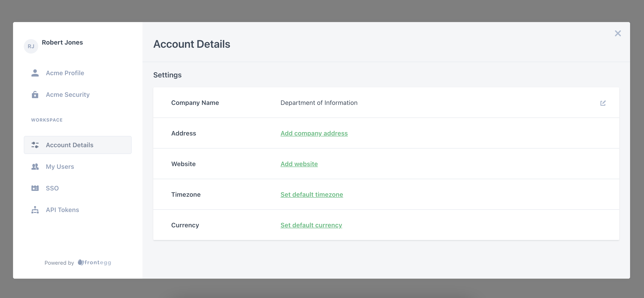This screenshot has width=644, height=298.
Task: Edit company name via pencil icon
Action: pyautogui.click(x=603, y=103)
